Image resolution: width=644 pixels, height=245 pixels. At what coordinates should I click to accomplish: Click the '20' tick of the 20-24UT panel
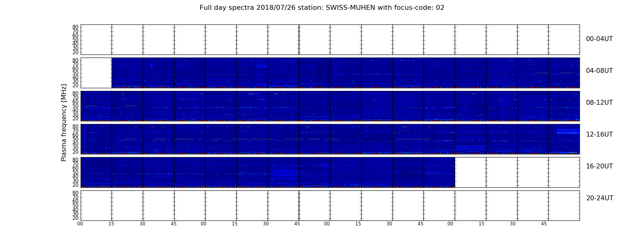75,218
